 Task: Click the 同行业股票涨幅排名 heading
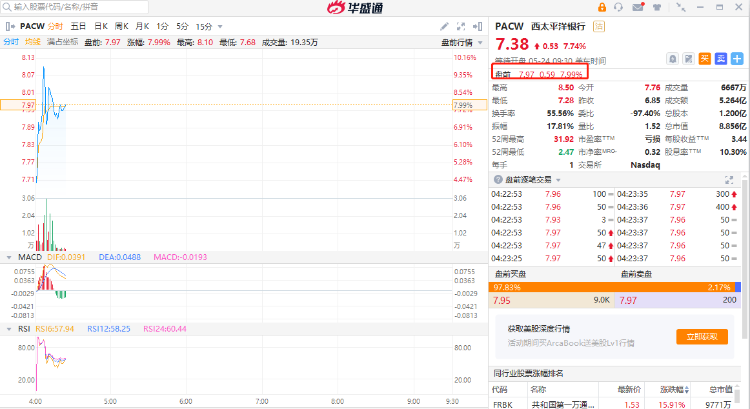pyautogui.click(x=528, y=373)
